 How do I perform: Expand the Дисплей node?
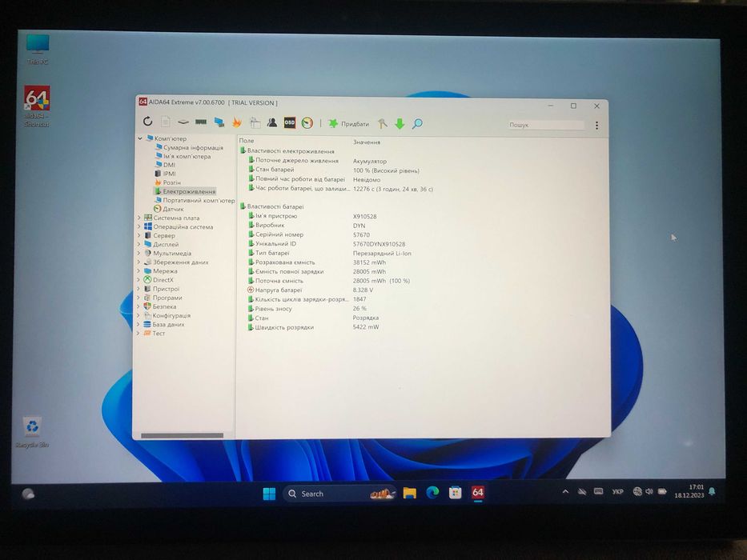139,244
